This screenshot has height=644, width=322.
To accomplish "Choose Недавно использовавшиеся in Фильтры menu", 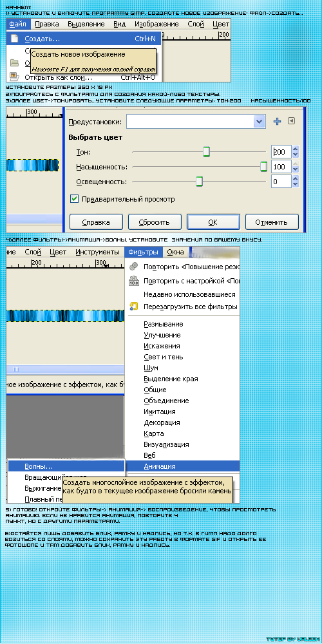I will (189, 294).
